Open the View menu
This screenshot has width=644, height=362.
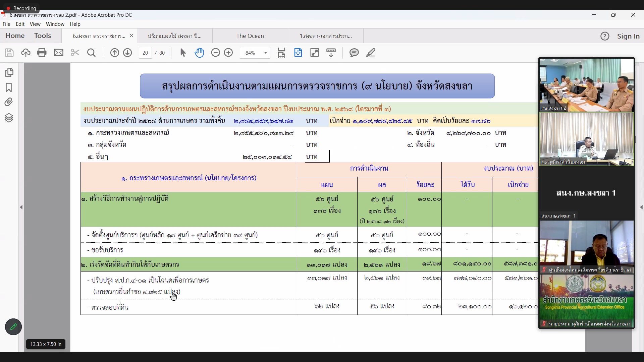tap(35, 24)
